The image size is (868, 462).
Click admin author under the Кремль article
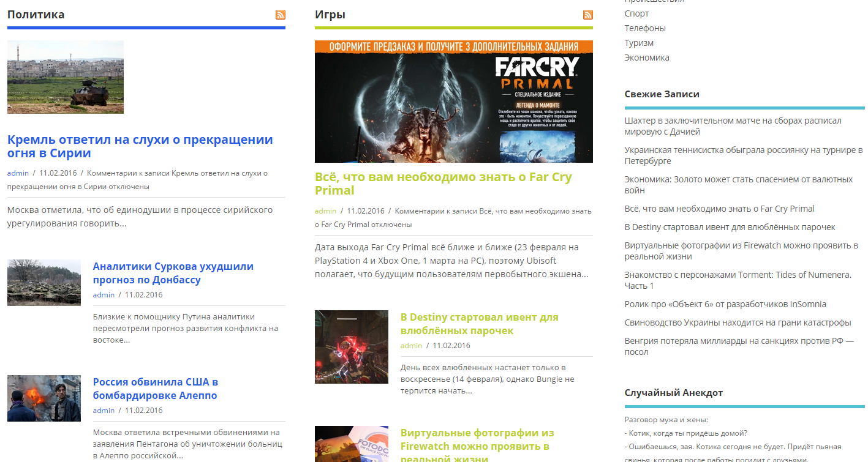[18, 173]
